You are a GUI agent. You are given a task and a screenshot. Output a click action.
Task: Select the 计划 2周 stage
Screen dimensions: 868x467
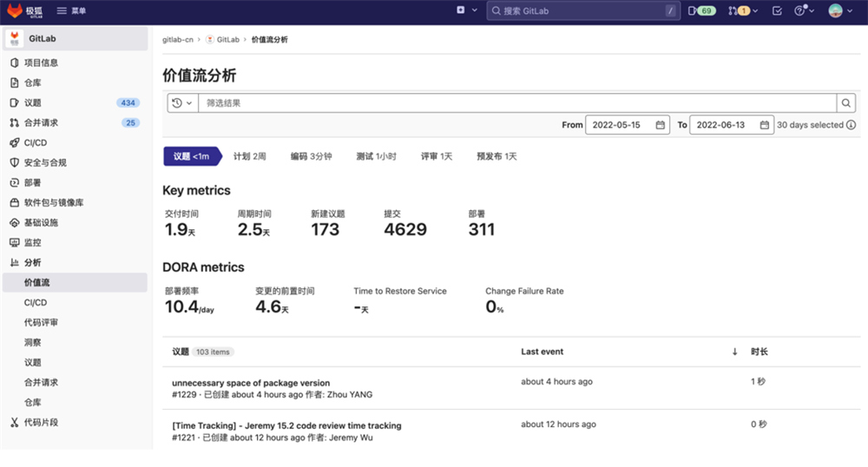point(250,156)
